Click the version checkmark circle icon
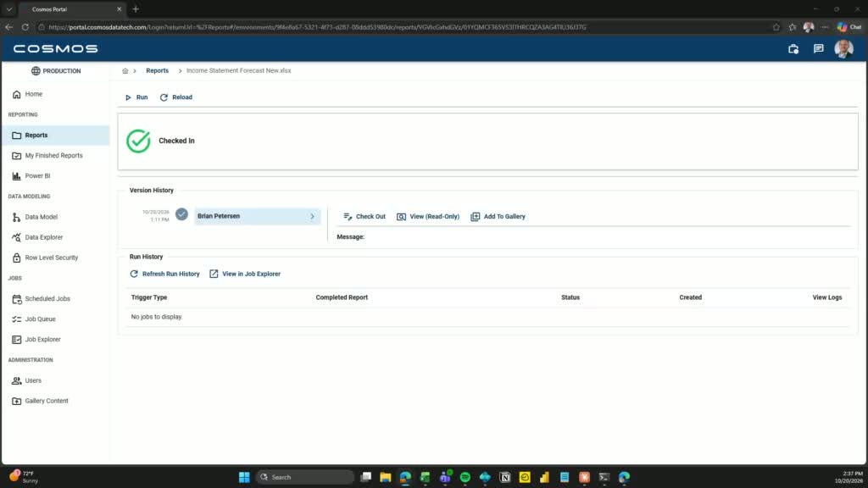 click(181, 214)
